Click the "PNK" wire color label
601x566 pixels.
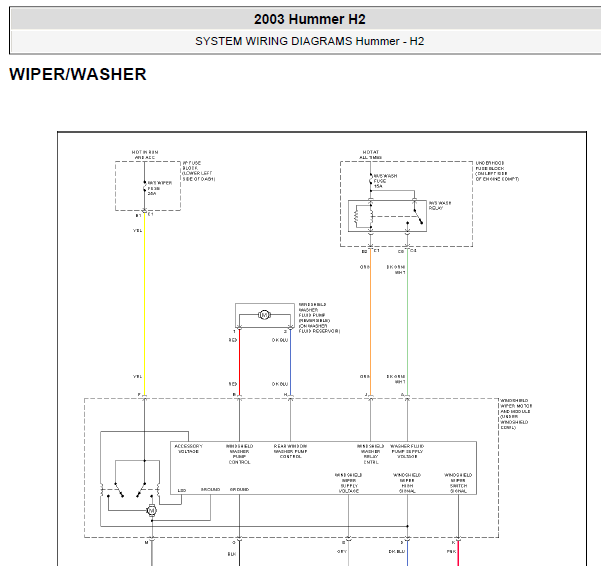[452, 551]
